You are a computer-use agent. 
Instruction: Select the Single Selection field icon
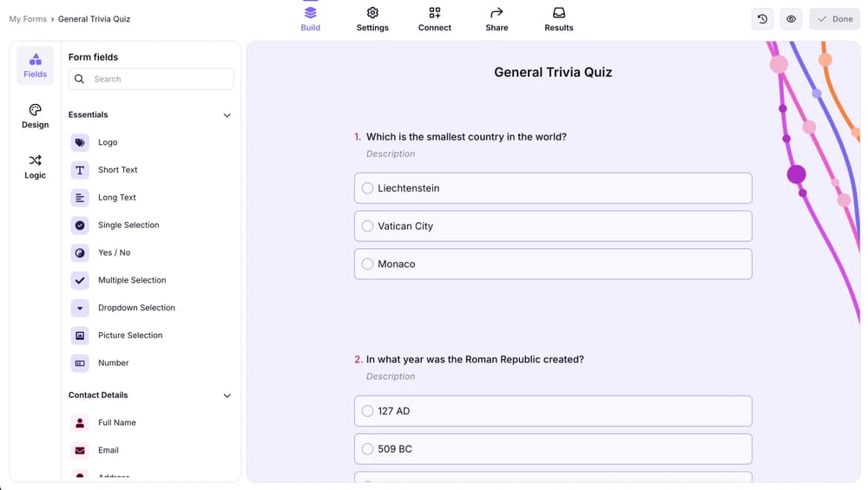pyautogui.click(x=80, y=225)
